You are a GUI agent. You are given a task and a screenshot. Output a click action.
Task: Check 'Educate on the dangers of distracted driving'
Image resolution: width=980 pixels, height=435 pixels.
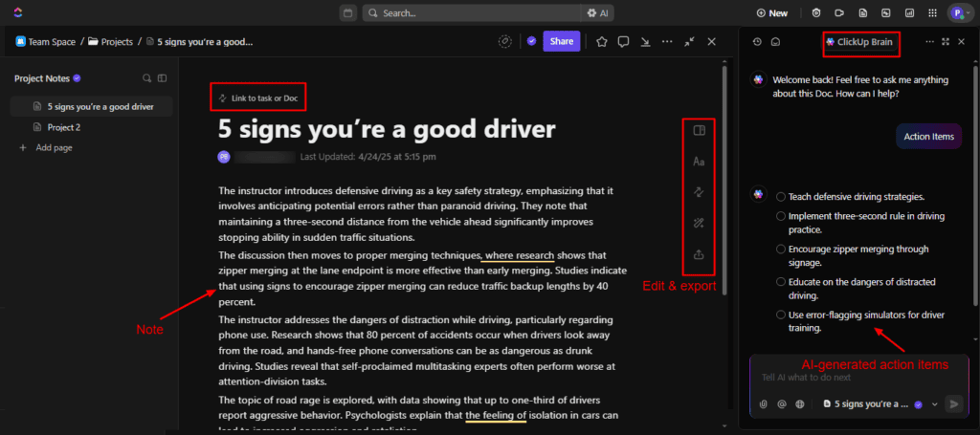(x=781, y=281)
